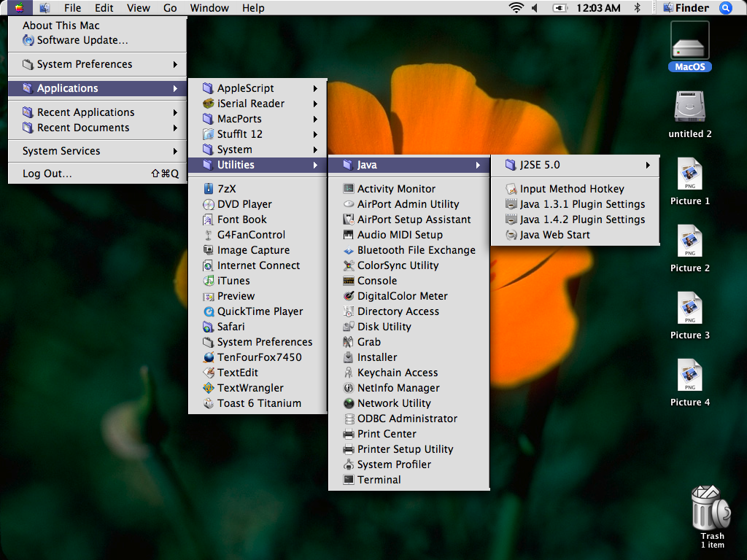This screenshot has height=560, width=747.
Task: Open Audio MIDI Setup
Action: tap(409, 234)
